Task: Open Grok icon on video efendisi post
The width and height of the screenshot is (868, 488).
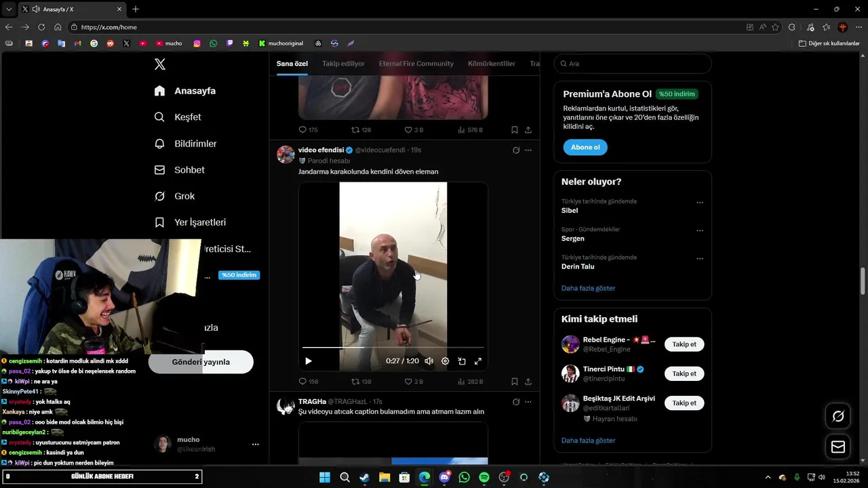Action: coord(516,150)
